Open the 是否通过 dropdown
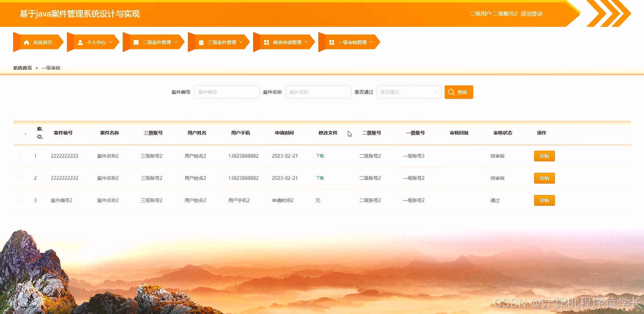644x314 pixels. point(408,92)
